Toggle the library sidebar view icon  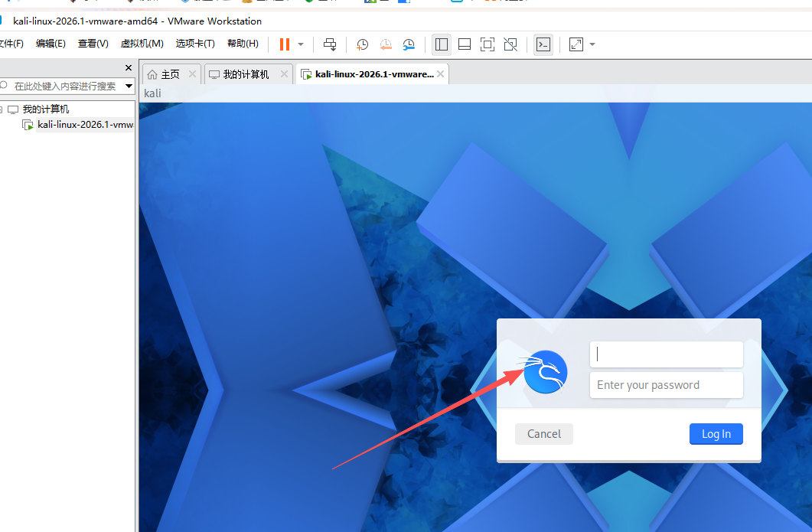pyautogui.click(x=442, y=44)
